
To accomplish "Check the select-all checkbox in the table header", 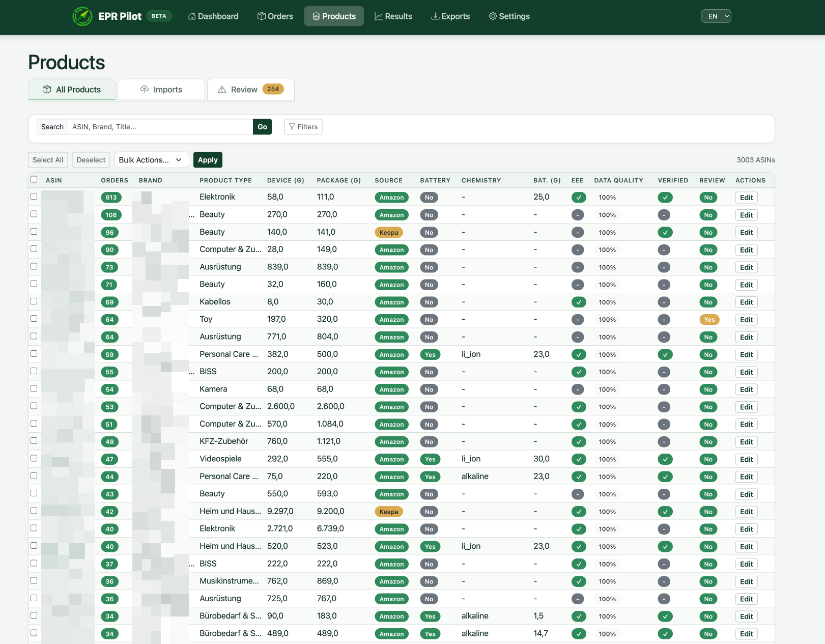I will tap(34, 179).
